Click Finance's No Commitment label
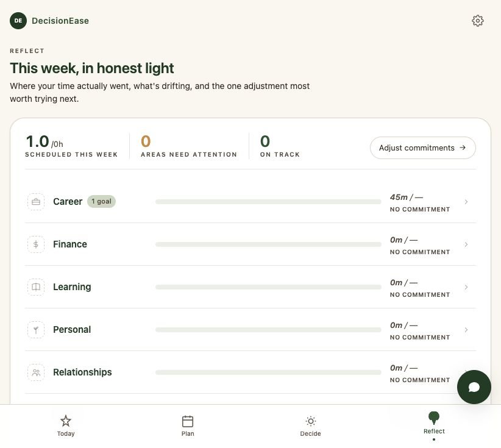501x448 pixels. (x=420, y=252)
